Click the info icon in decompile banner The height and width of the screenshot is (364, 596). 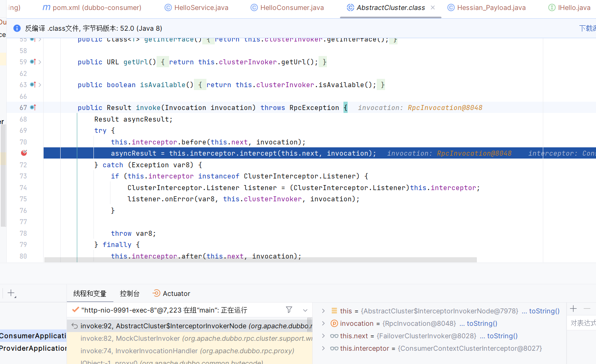pos(17,28)
